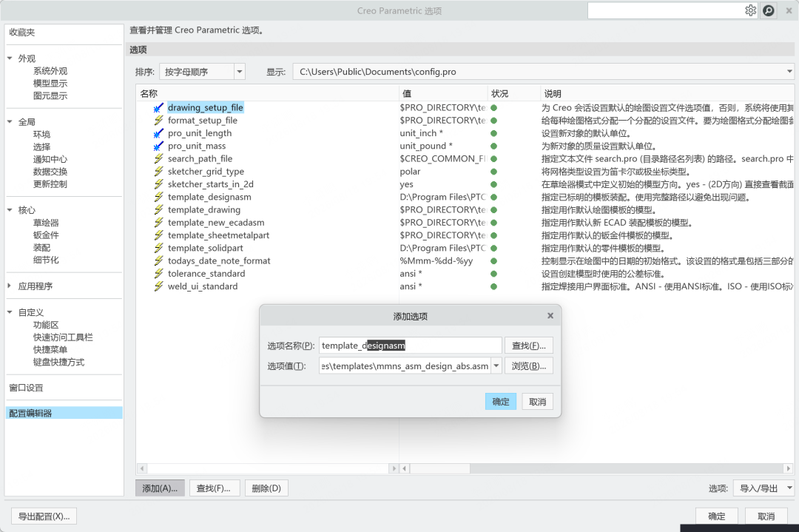
Task: Click green status dot for drawing_setup_file
Action: [x=493, y=107]
